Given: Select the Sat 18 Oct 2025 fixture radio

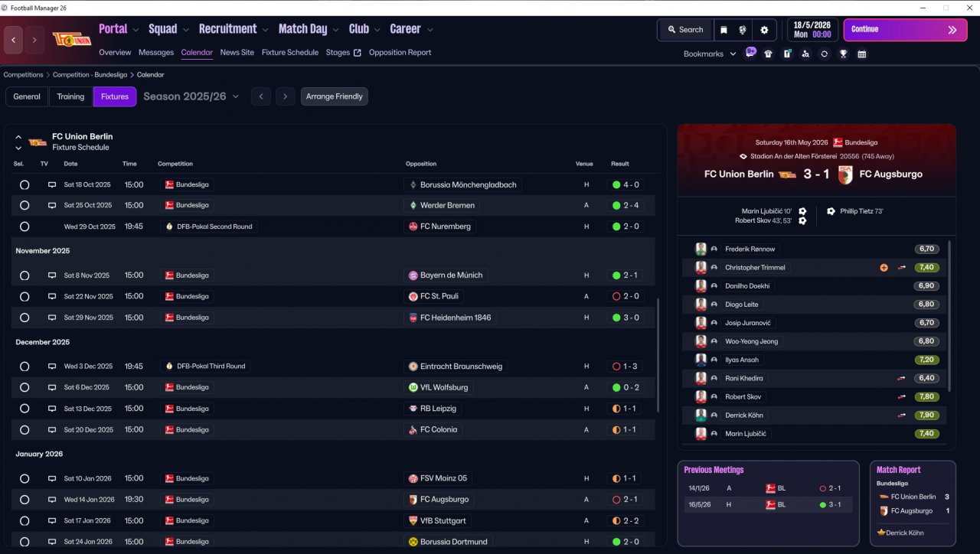Looking at the screenshot, I should click(x=24, y=184).
